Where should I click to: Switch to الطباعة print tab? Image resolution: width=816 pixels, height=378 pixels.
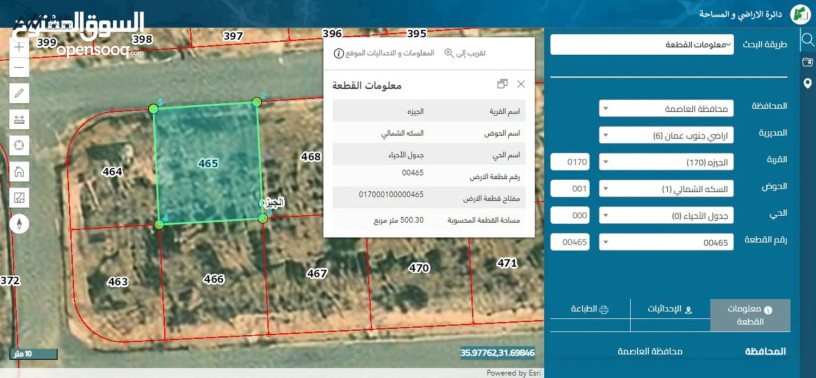pyautogui.click(x=590, y=309)
